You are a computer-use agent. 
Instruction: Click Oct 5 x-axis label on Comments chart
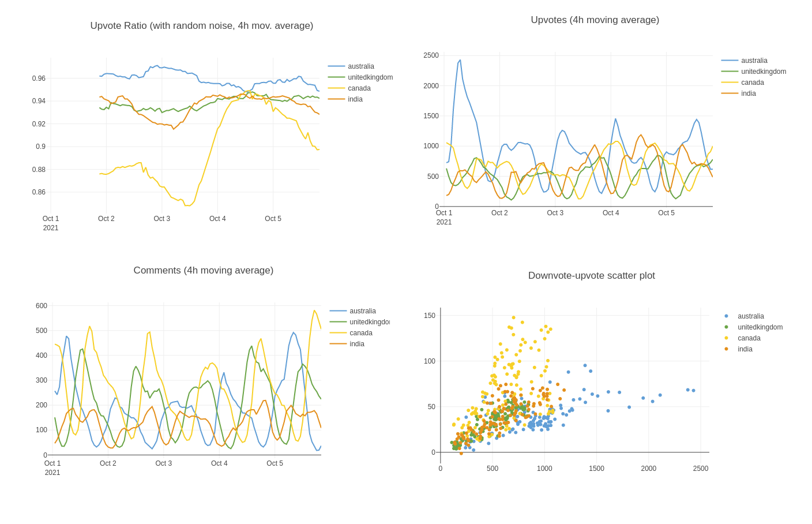[275, 463]
